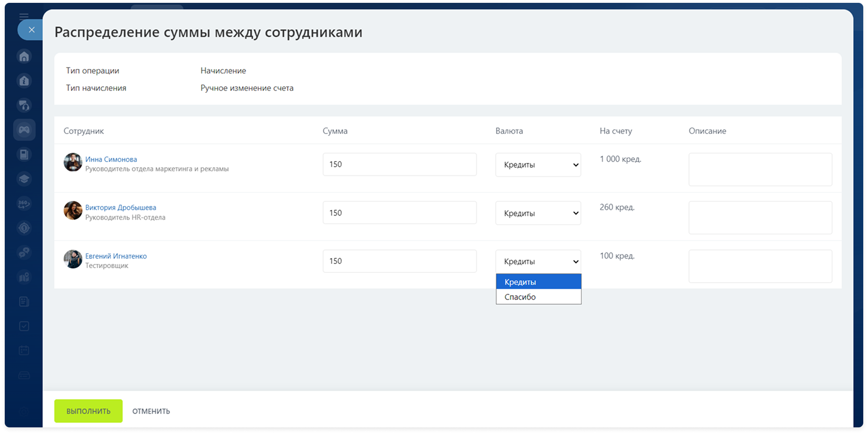Expand currency dropdown for Инна Симонова

[538, 165]
